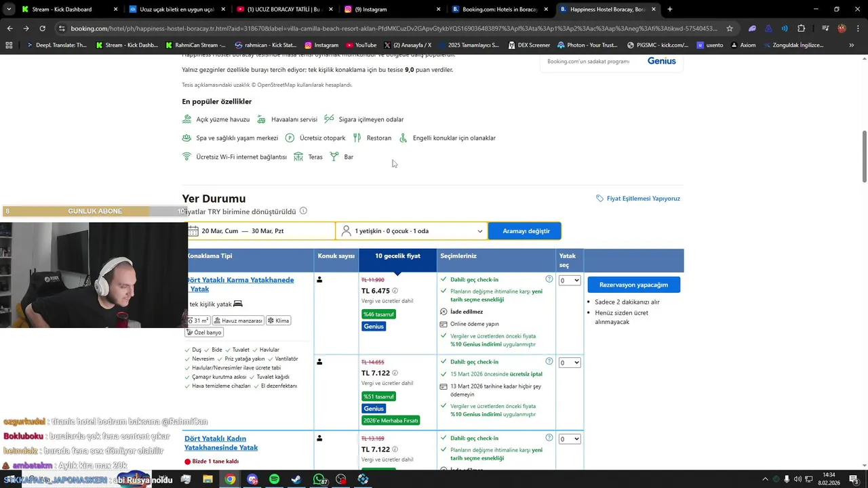This screenshot has width=868, height=488.
Task: Click the '%51 tasarruf' green badge
Action: coord(378,396)
